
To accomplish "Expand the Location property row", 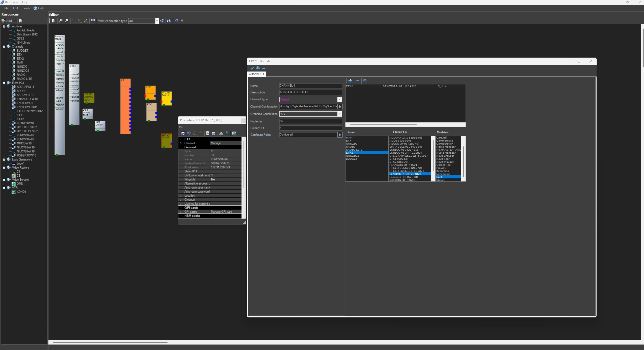I will pos(181,196).
